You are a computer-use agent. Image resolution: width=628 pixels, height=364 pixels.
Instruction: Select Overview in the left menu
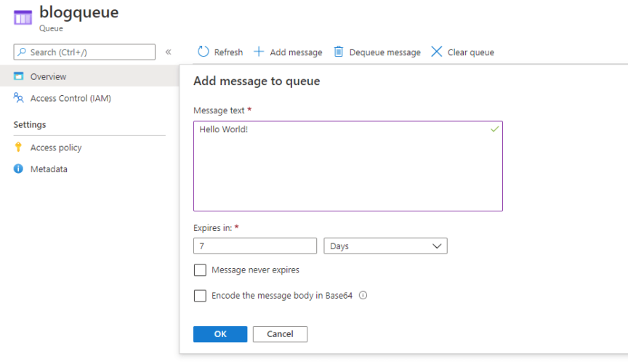coord(48,76)
